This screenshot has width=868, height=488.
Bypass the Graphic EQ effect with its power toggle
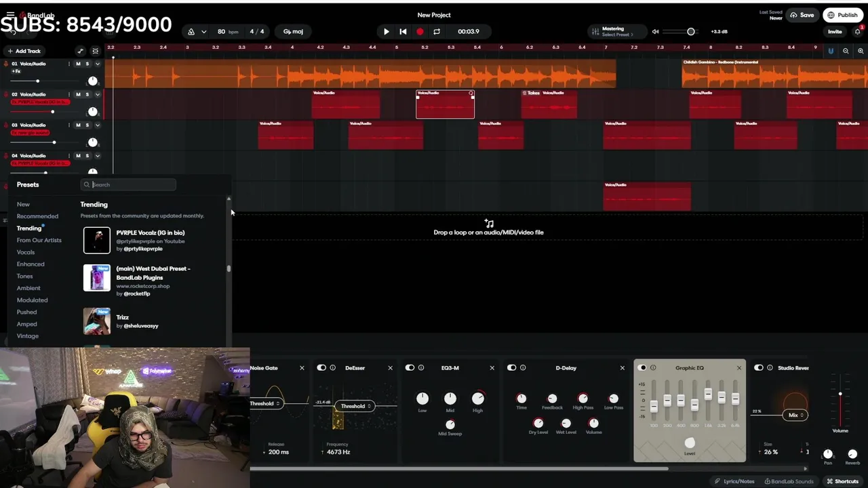[642, 367]
